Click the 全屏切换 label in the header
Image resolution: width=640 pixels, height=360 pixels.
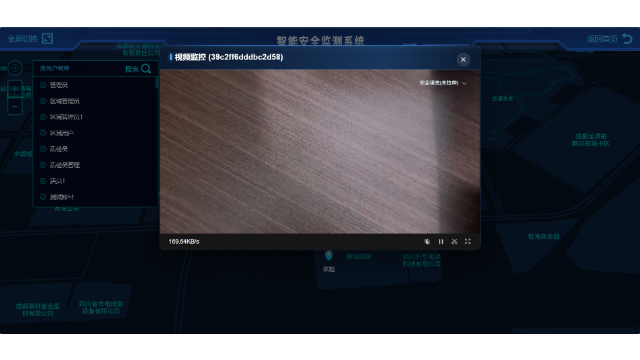point(22,39)
